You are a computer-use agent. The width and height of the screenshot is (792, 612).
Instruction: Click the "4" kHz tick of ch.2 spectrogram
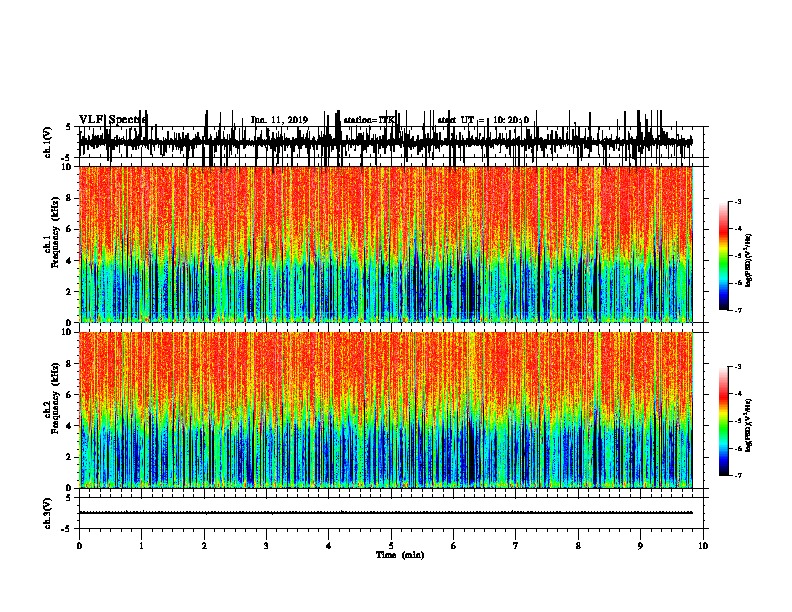point(70,426)
